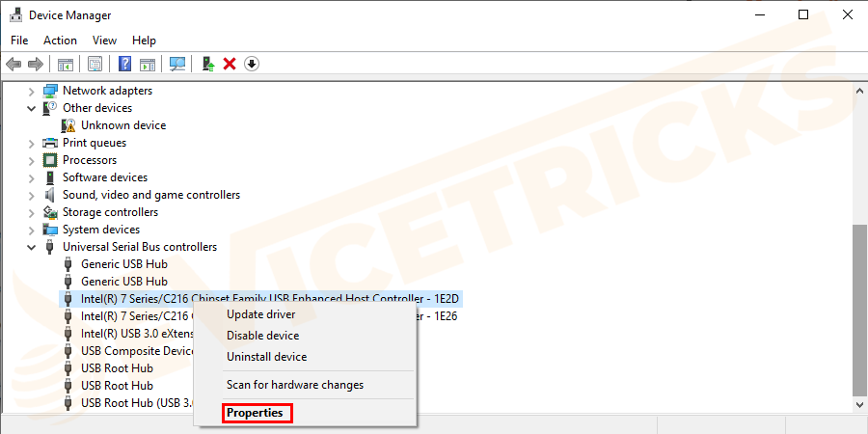This screenshot has width=868, height=434.
Task: Click the Disable device down-arrow icon
Action: pos(252,65)
